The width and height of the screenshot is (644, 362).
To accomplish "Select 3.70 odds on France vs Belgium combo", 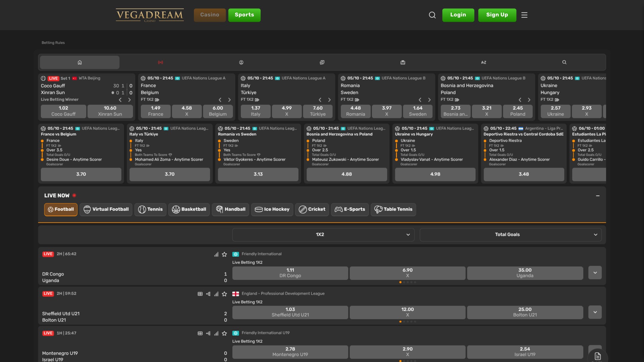I will click(81, 174).
